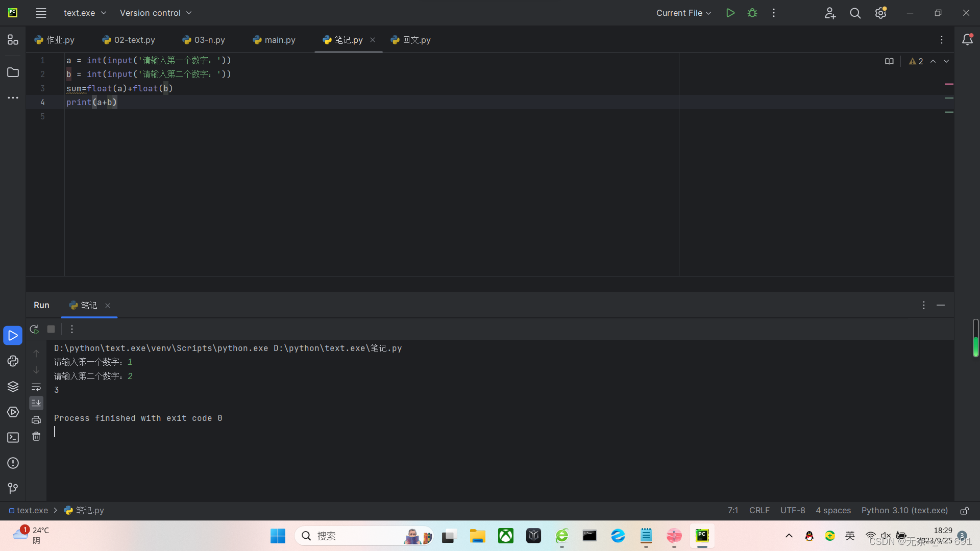Toggle scroll to end in console
The width and height of the screenshot is (980, 551).
(36, 403)
